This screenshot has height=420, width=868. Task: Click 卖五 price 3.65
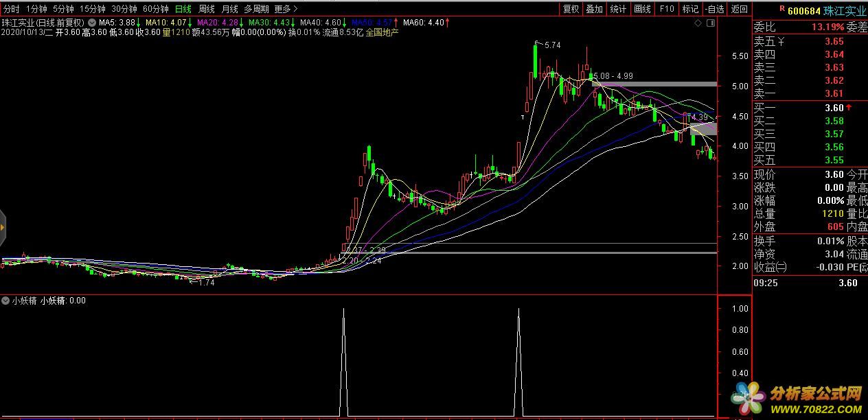834,41
